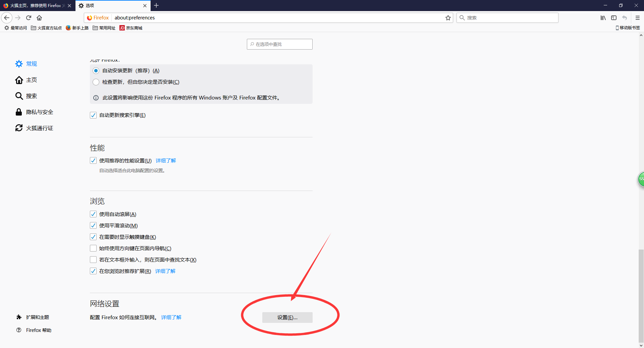The width and height of the screenshot is (644, 348).
Task: Select 检查更新，但由您决定是否安装 radio option
Action: 96,82
